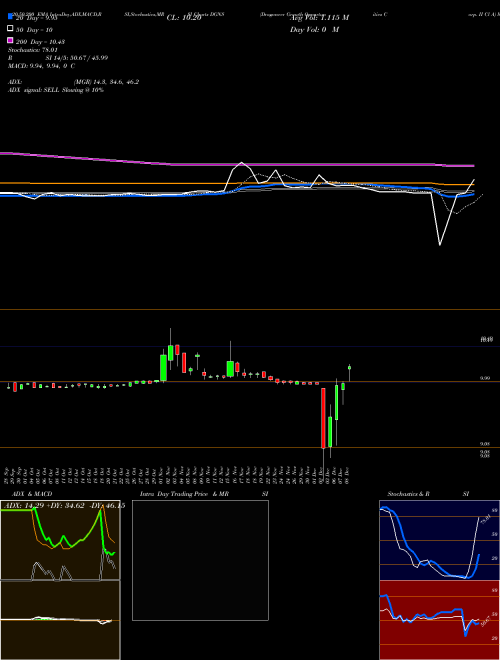Click 'ADX signal: SELL Slowing @ 10%' text

pyautogui.click(x=56, y=90)
